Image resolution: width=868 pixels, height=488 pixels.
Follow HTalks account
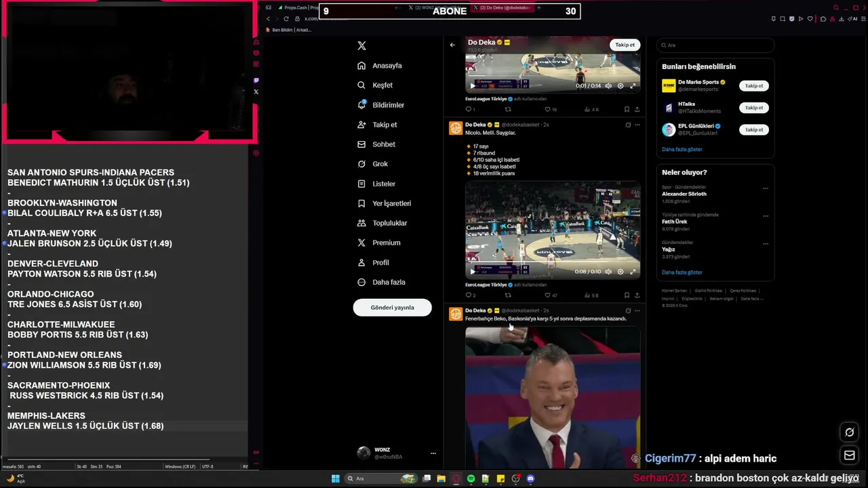click(753, 108)
